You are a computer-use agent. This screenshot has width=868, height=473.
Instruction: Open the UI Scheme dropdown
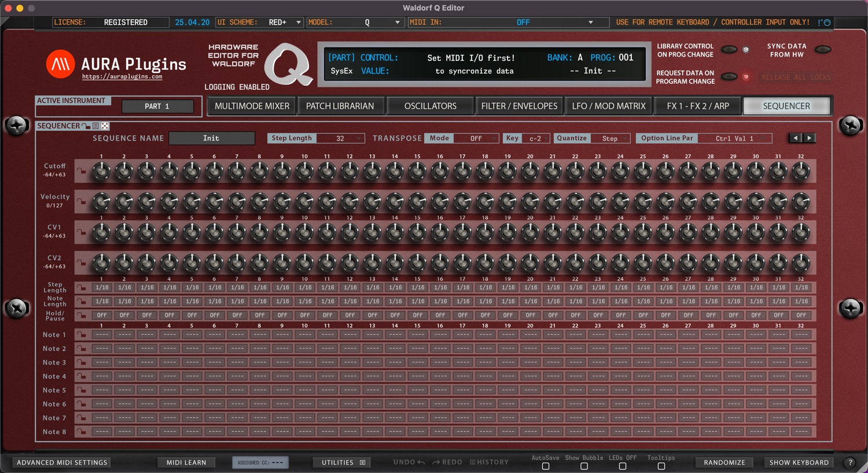(259, 23)
